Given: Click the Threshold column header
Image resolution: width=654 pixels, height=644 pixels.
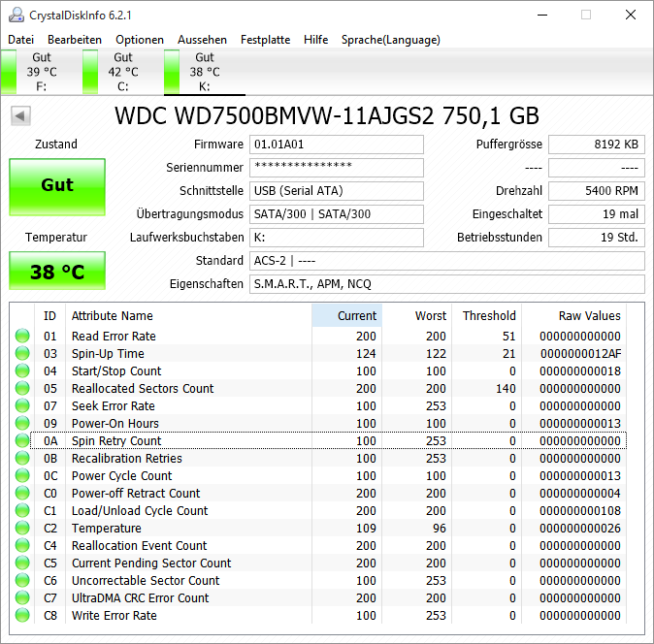Looking at the screenshot, I should coord(487,315).
